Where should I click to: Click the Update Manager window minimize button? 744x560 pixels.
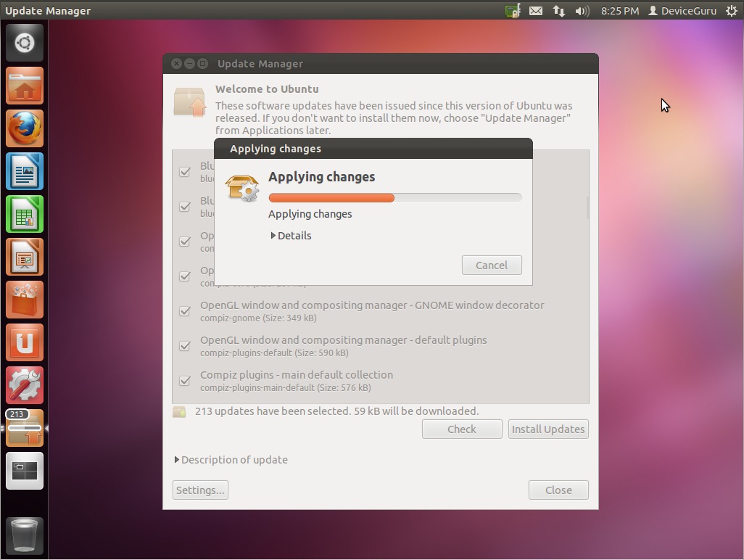[x=189, y=64]
